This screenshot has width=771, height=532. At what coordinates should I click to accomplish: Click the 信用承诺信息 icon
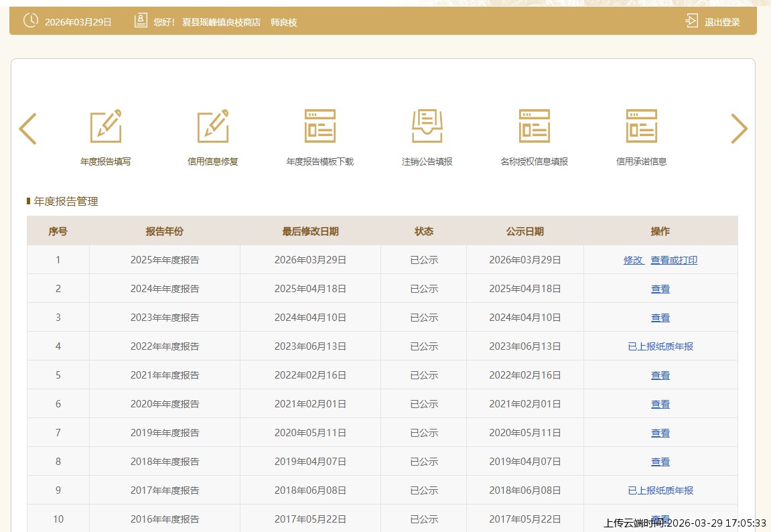[x=642, y=126]
